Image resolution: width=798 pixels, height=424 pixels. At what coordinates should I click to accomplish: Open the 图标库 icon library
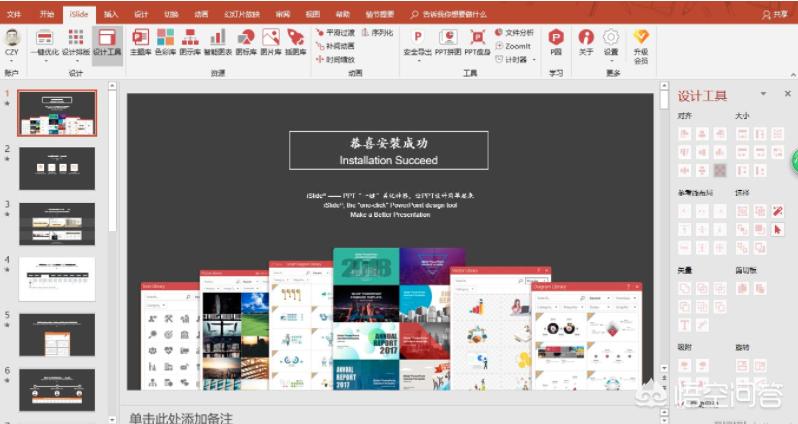pos(246,42)
